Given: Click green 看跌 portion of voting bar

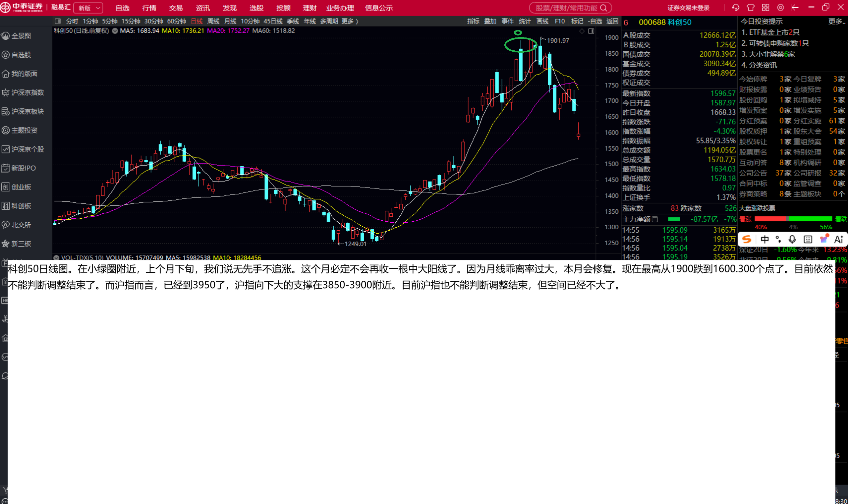Looking at the screenshot, I should click(810, 219).
